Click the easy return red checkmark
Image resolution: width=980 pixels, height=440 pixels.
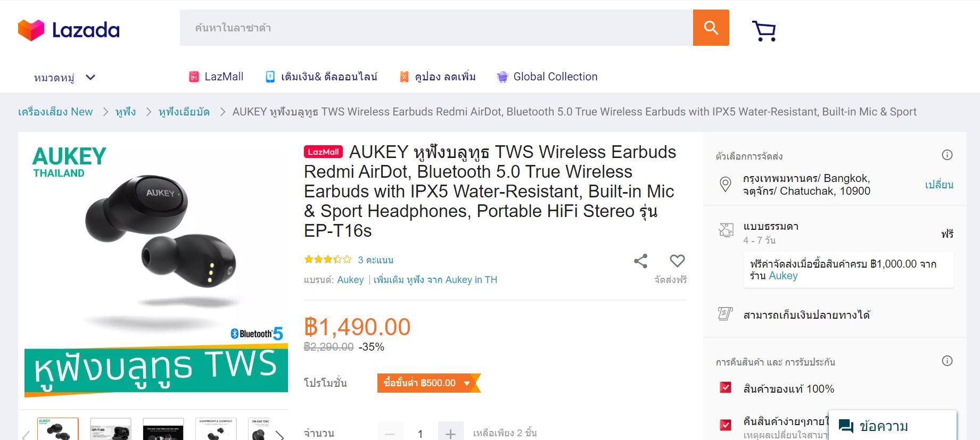(725, 425)
